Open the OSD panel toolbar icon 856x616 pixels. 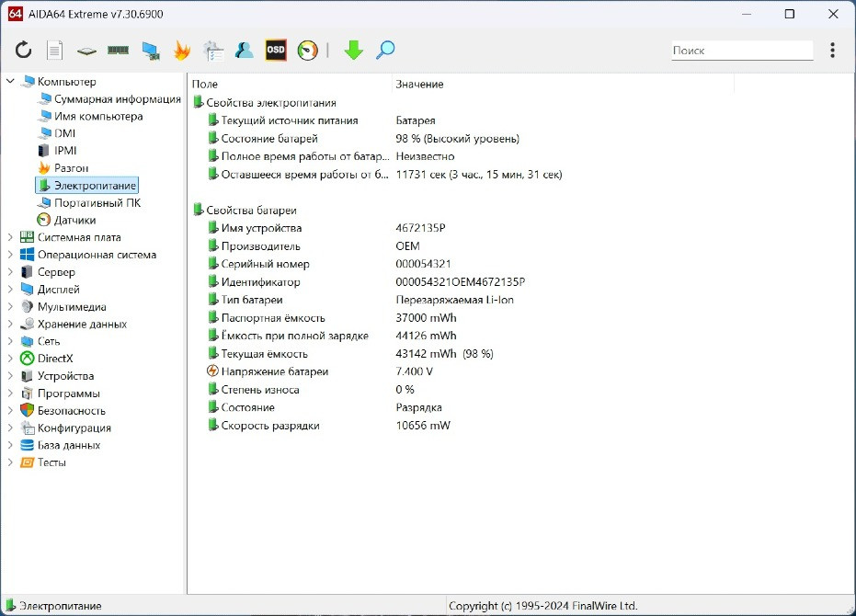click(x=276, y=51)
